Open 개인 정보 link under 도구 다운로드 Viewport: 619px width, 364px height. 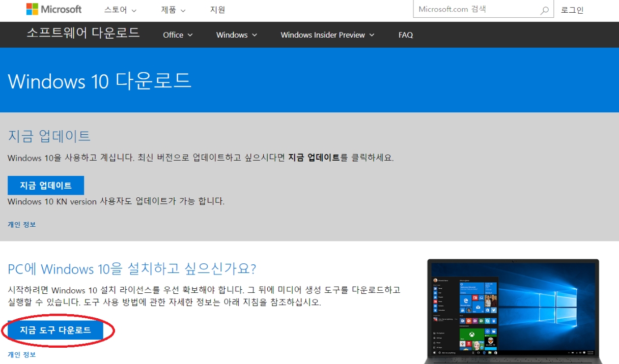(x=22, y=355)
